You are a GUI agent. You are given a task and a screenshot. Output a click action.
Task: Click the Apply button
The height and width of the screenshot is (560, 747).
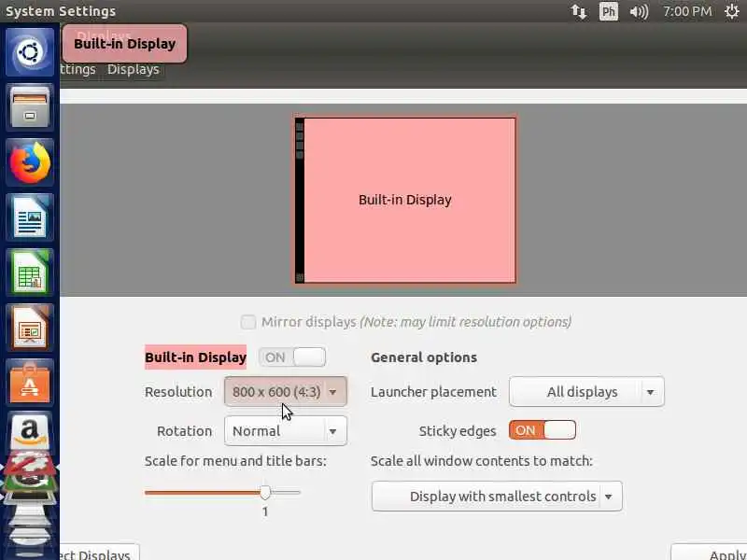click(x=710, y=553)
